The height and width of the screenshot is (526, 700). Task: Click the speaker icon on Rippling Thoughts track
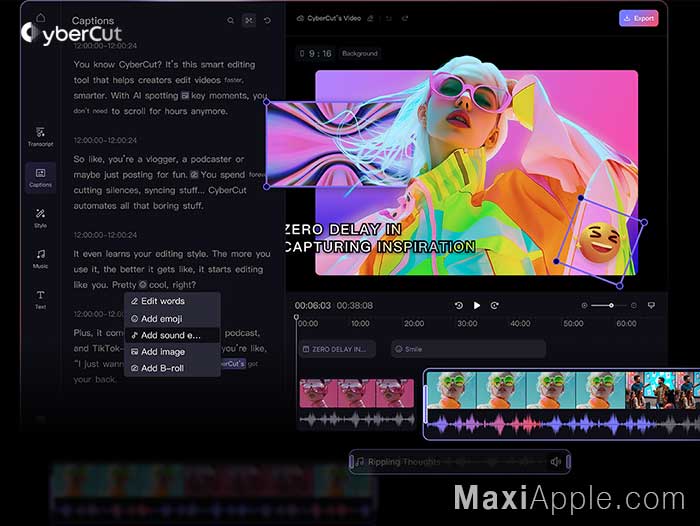point(556,462)
